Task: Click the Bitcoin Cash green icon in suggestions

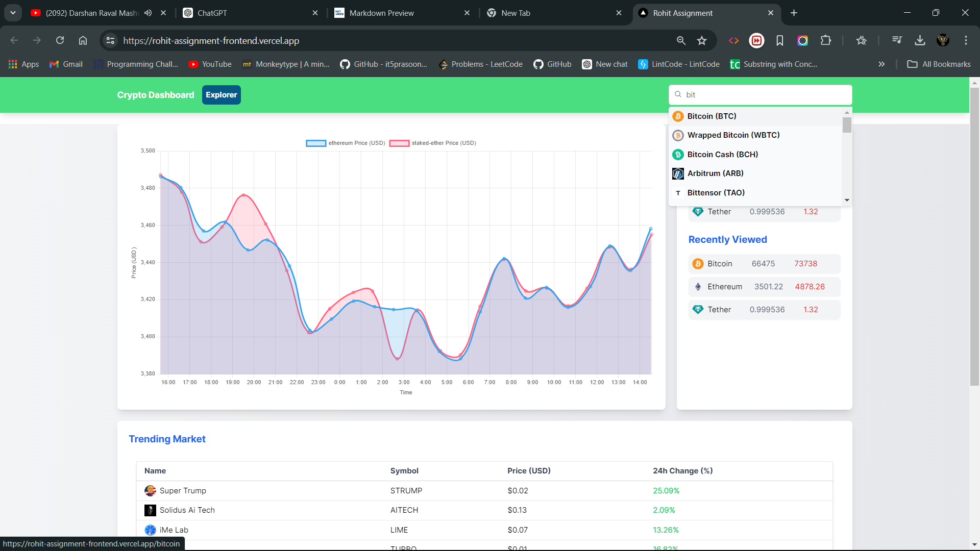Action: [x=678, y=155]
